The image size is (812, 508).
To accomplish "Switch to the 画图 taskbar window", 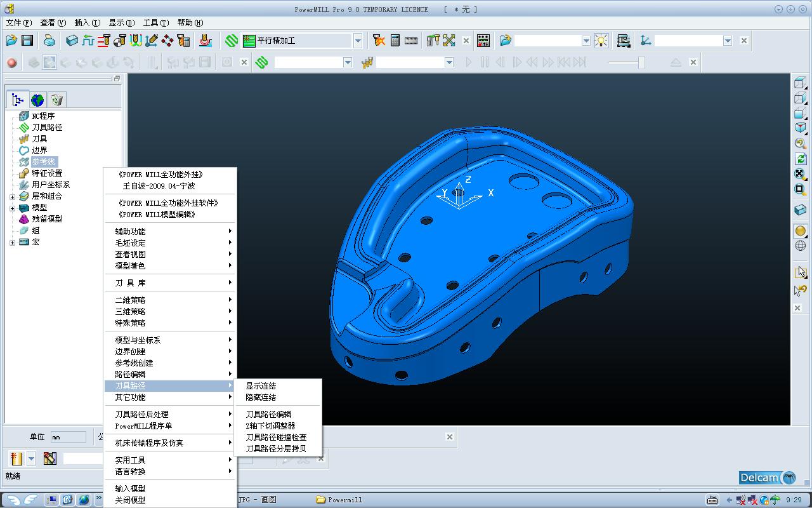I will pyautogui.click(x=259, y=500).
